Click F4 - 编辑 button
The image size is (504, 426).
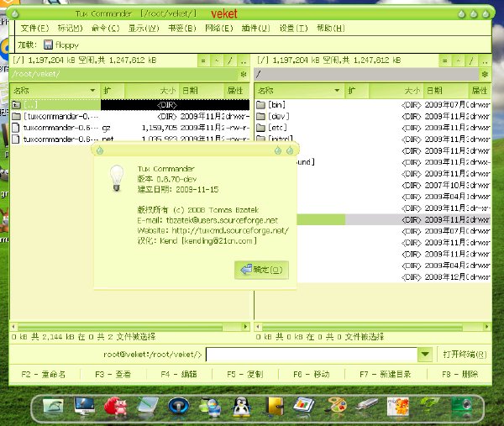pos(179,374)
